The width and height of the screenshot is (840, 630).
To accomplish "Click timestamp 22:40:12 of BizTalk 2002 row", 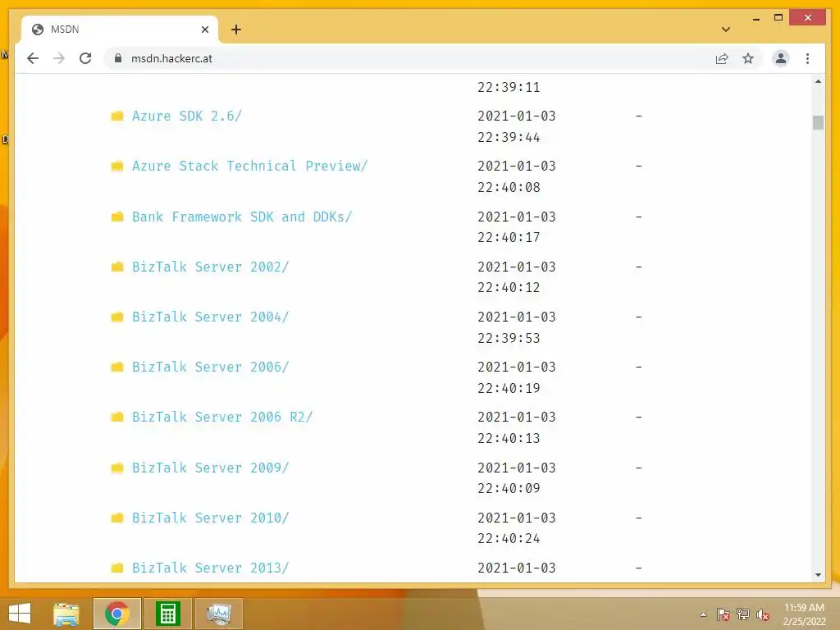I will [x=509, y=288].
